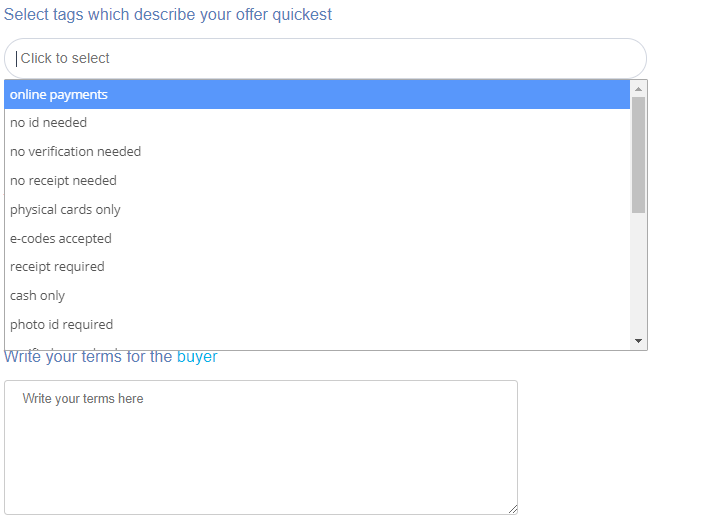This screenshot has height=522, width=701.
Task: Click the dropdown scrollbar down arrow
Action: pyautogui.click(x=639, y=342)
